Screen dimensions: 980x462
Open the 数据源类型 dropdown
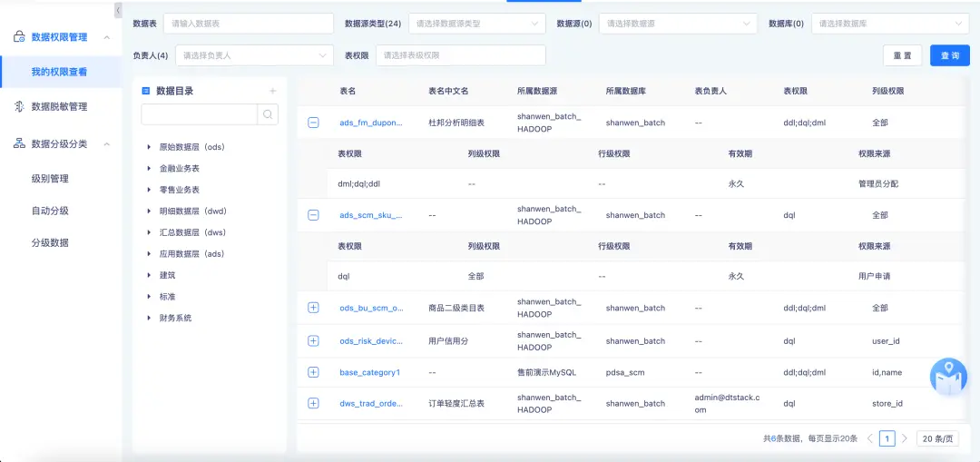point(477,24)
